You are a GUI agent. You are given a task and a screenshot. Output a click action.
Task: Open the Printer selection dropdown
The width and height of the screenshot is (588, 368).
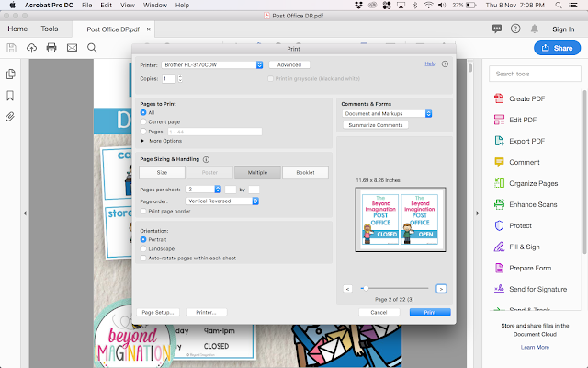(x=212, y=65)
